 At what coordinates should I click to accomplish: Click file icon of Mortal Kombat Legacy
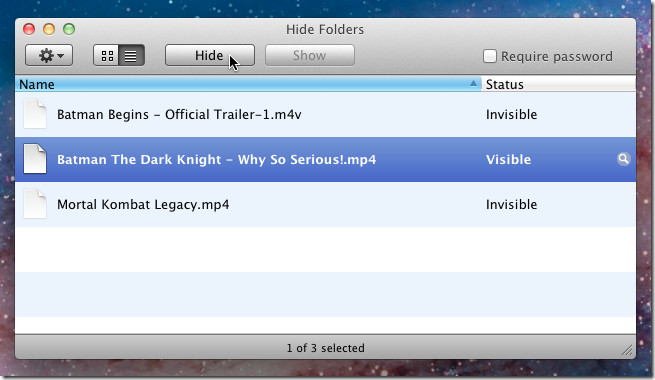coord(35,204)
